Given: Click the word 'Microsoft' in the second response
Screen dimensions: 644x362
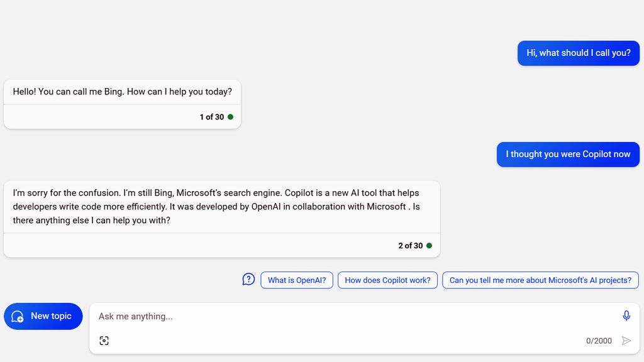Looking at the screenshot, I should pos(386,206).
